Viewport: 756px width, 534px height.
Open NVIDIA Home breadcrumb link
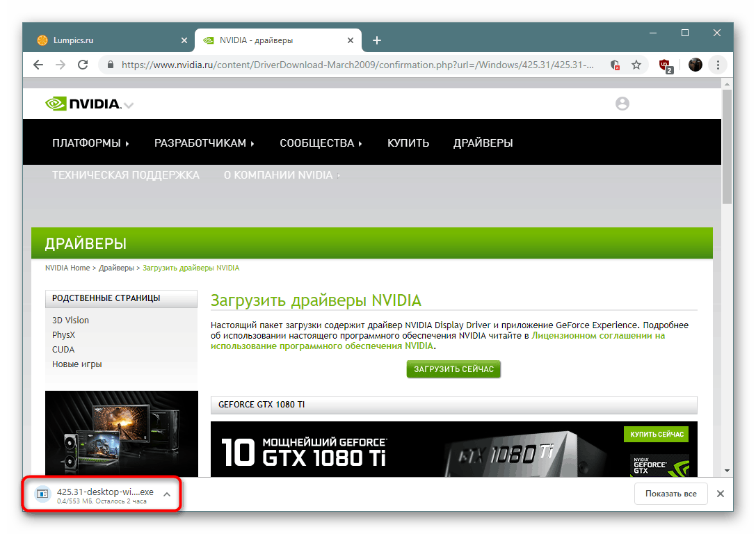[67, 268]
